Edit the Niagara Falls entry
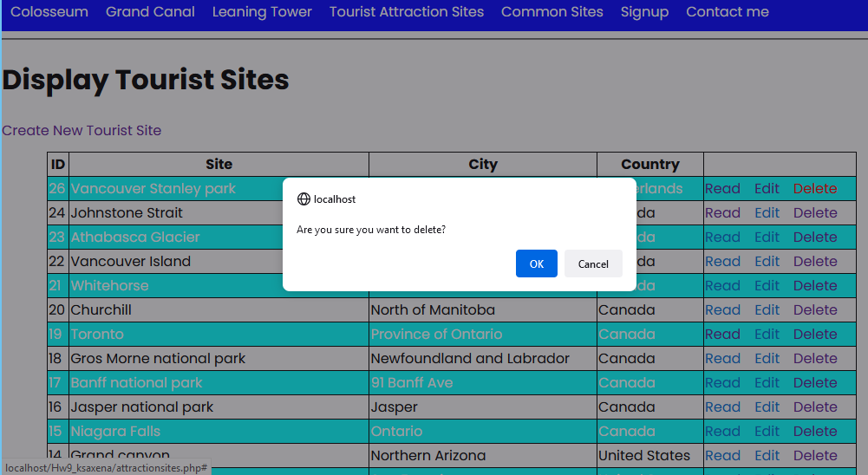 tap(767, 432)
